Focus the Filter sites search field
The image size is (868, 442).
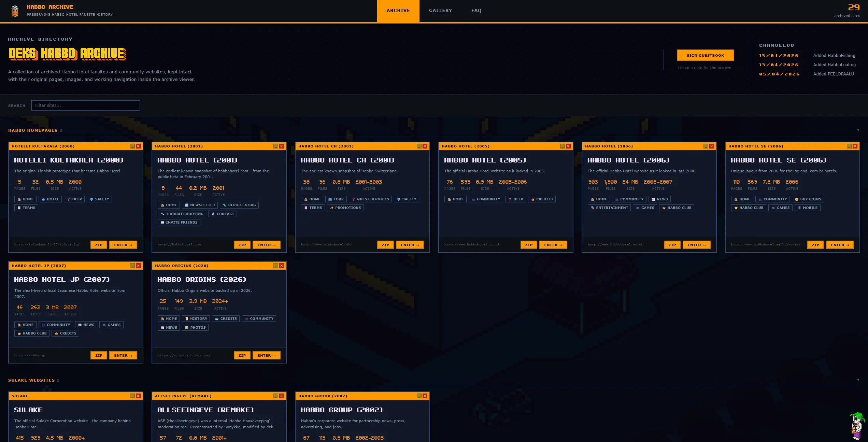pos(85,105)
